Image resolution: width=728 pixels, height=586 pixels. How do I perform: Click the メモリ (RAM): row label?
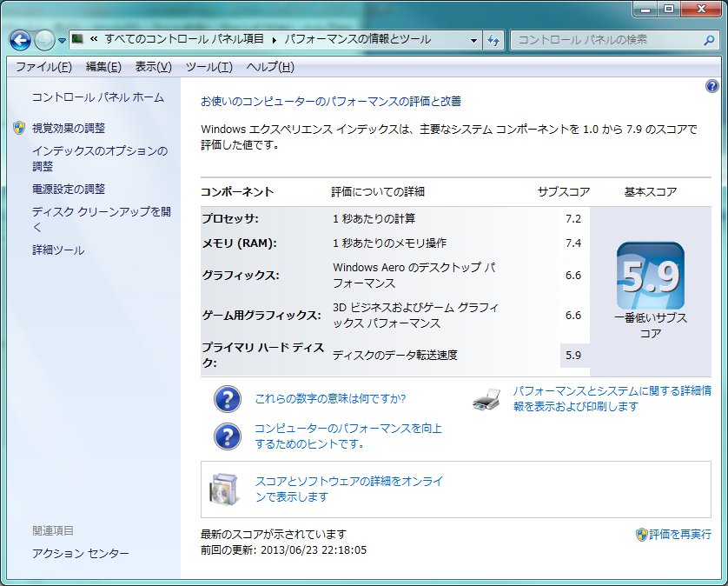(239, 243)
